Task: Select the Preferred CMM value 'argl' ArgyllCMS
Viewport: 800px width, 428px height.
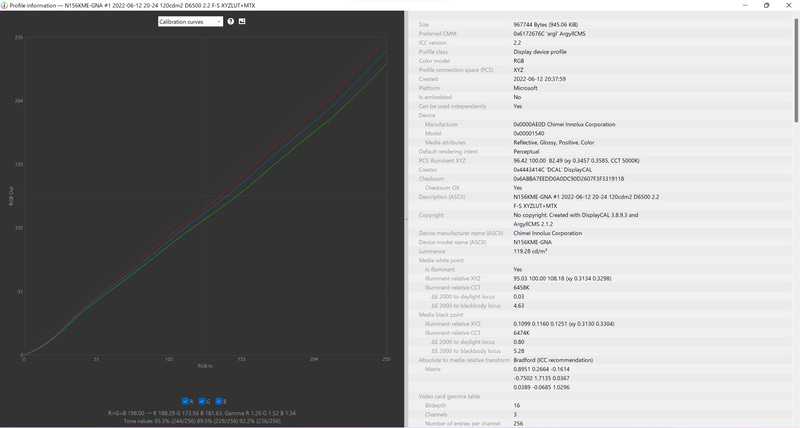Action: click(x=549, y=34)
